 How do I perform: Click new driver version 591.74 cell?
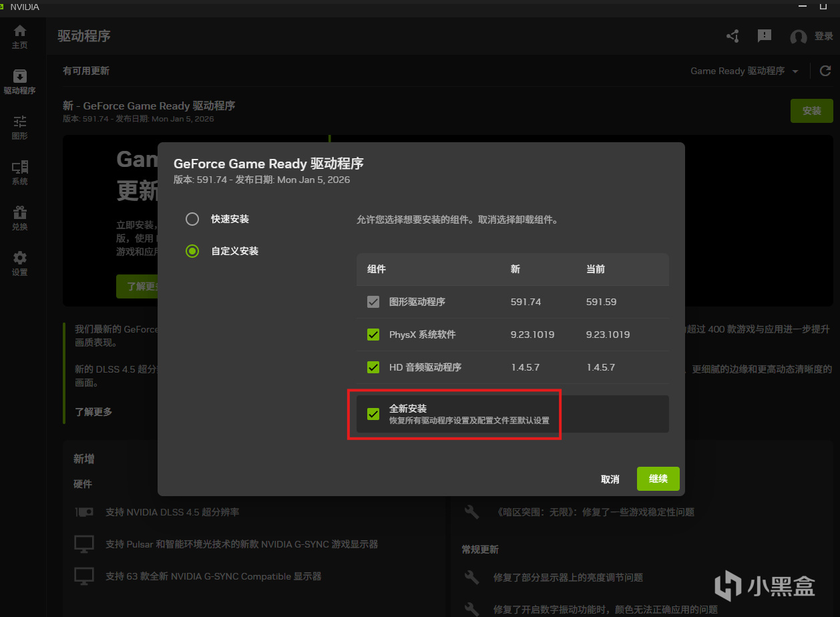[526, 302]
